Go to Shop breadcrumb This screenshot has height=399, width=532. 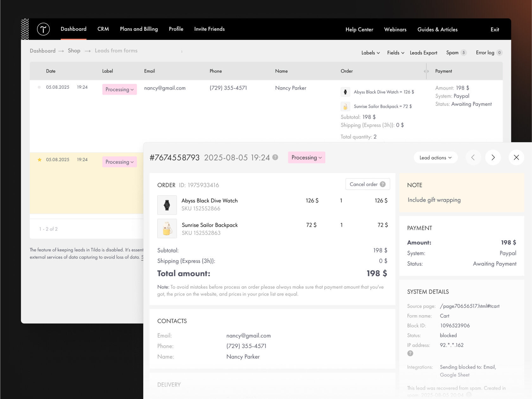coord(74,51)
